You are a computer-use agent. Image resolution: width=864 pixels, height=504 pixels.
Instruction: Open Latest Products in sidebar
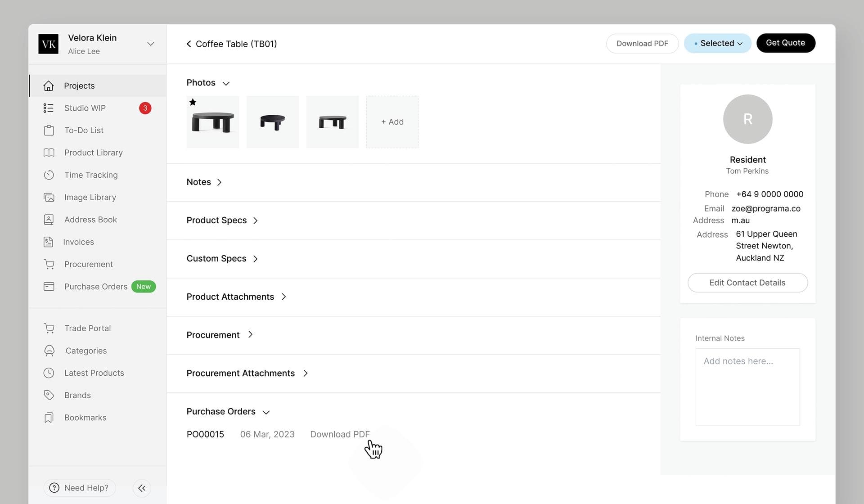(98, 373)
